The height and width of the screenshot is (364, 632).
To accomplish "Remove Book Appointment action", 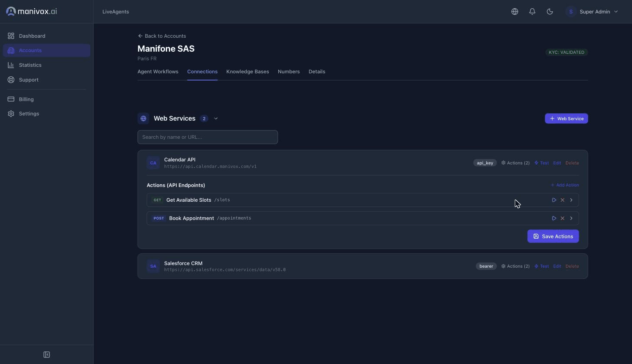I will pos(563,218).
